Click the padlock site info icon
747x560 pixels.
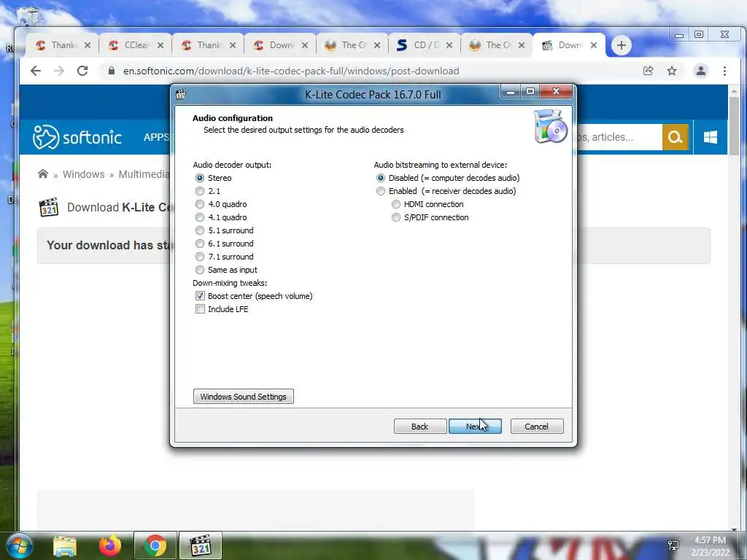(x=112, y=71)
